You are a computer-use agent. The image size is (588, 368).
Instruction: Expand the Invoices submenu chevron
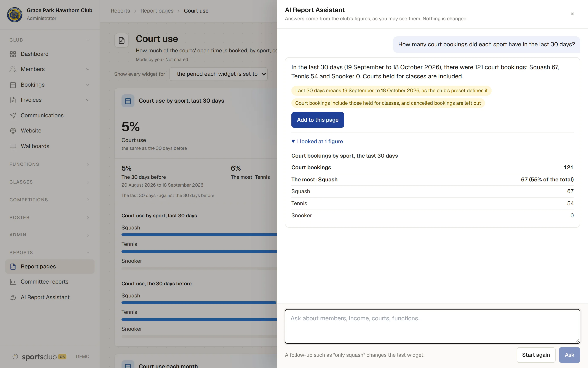88,100
